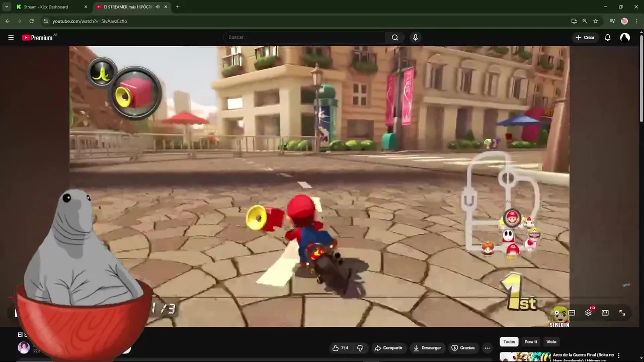The image size is (644, 362).
Task: View site information icon beside URL
Action: click(x=46, y=21)
